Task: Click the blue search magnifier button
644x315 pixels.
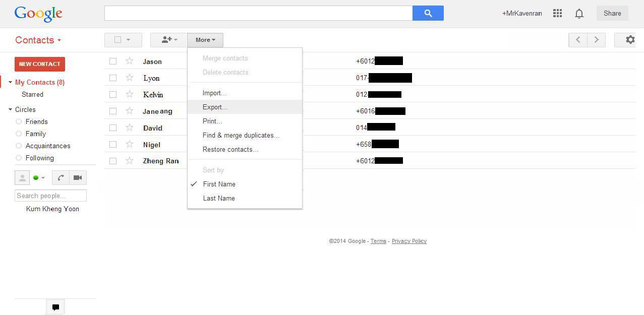Action: [428, 14]
